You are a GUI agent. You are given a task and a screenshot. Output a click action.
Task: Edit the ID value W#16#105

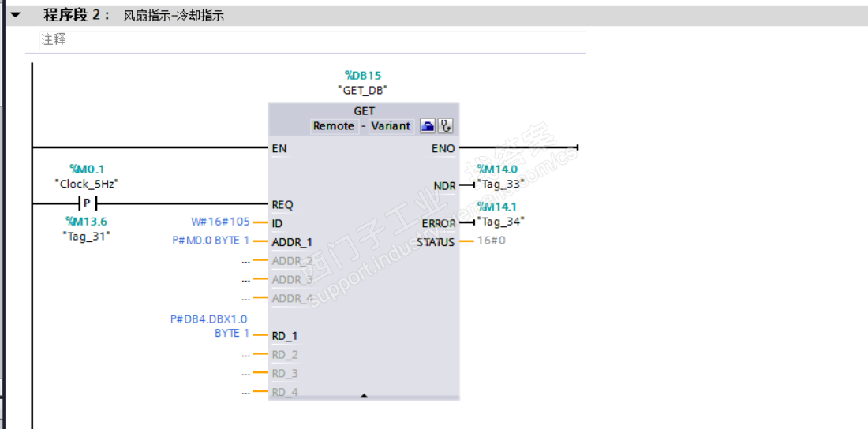[220, 222]
